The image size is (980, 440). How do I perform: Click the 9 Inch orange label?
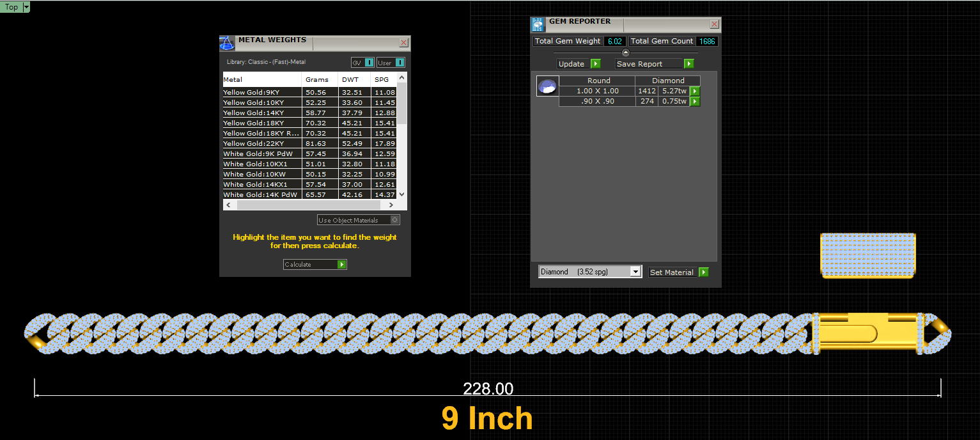(487, 418)
